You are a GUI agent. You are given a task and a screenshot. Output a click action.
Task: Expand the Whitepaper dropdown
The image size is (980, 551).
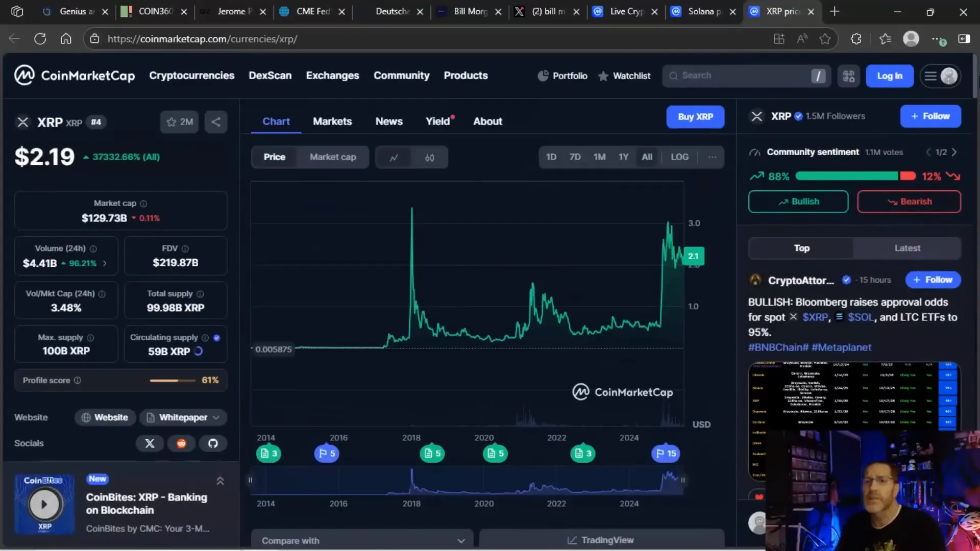(183, 418)
